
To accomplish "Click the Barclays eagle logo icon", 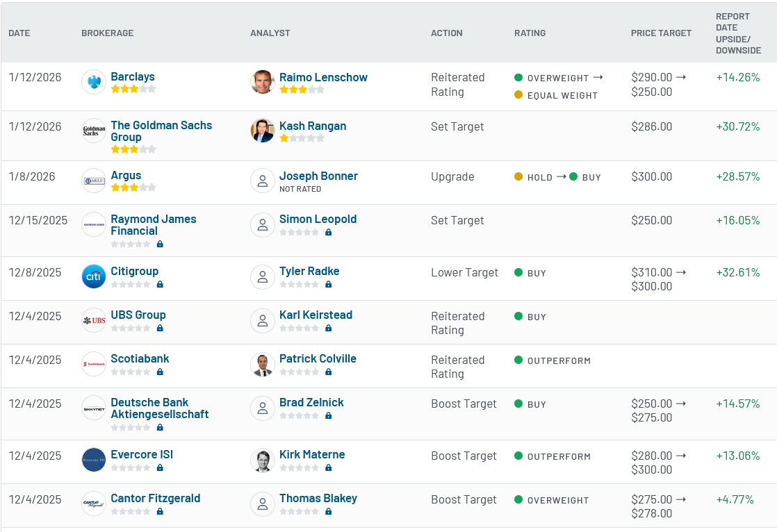I will coord(94,82).
